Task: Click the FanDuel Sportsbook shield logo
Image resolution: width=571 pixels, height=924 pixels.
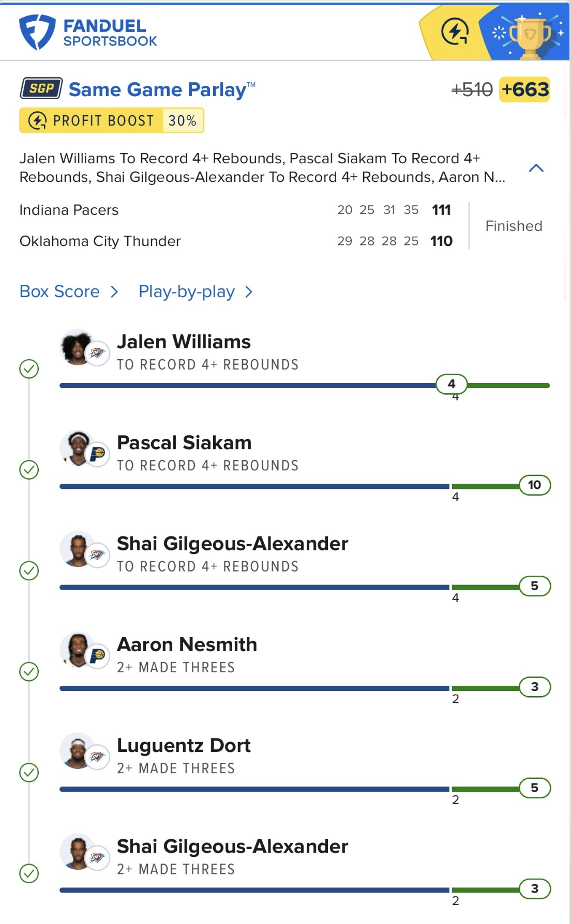Action: 37,32
